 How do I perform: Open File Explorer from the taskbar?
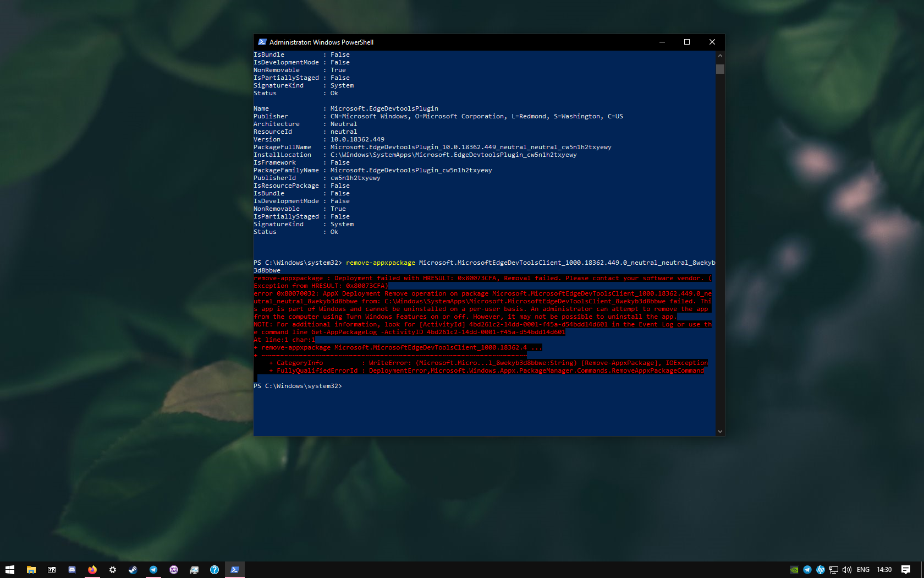point(31,570)
